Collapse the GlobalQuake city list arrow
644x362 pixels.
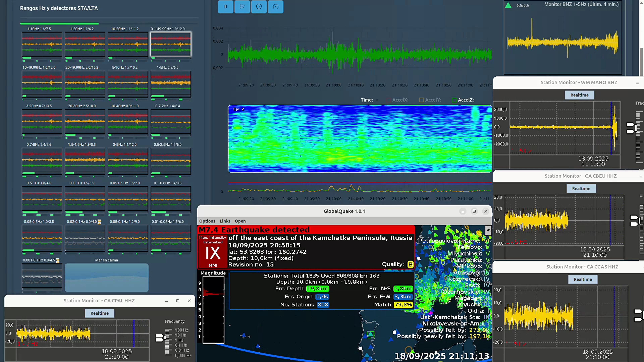[x=488, y=230]
